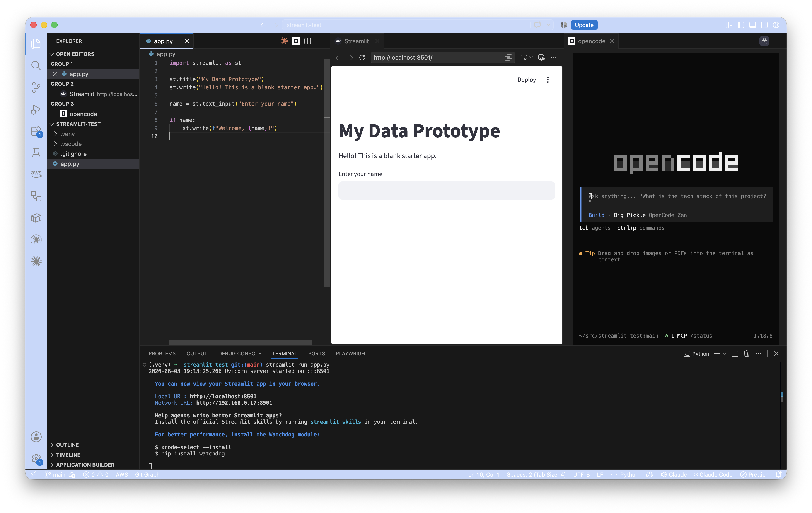Viewport: 812px width, 513px height.
Task: Expand the OUTLINE section
Action: pyautogui.click(x=52, y=445)
